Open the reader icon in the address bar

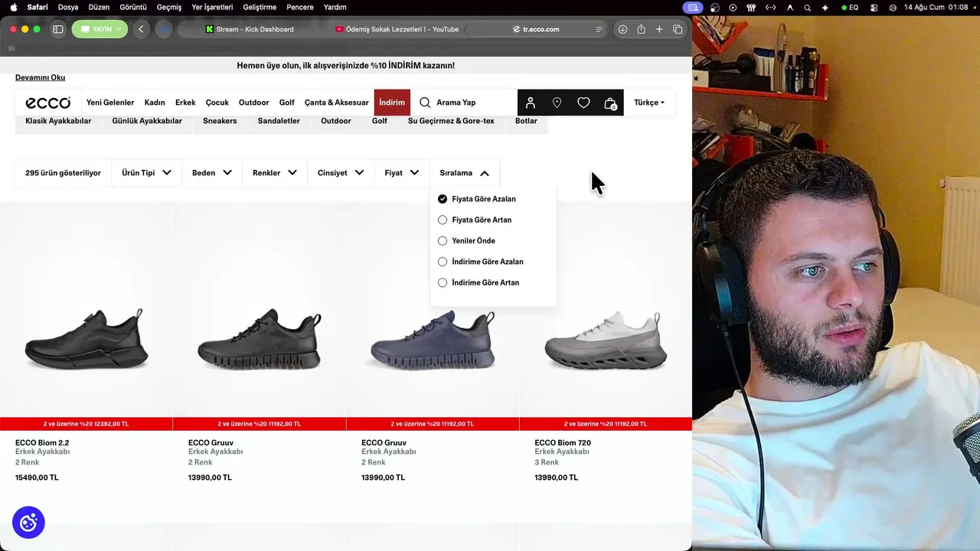[x=599, y=29]
